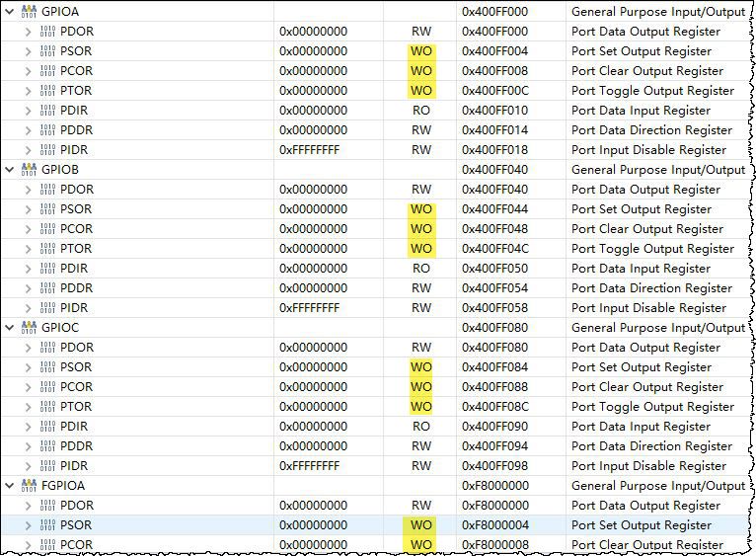Screen dimensions: 756x556
Task: Click the register icon of GPIOC PCOR
Action: [47, 387]
